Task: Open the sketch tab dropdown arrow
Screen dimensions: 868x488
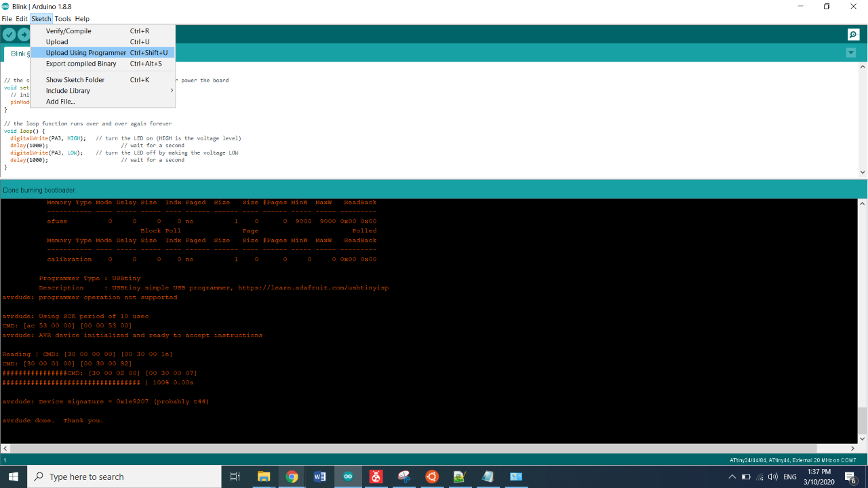Action: (851, 53)
